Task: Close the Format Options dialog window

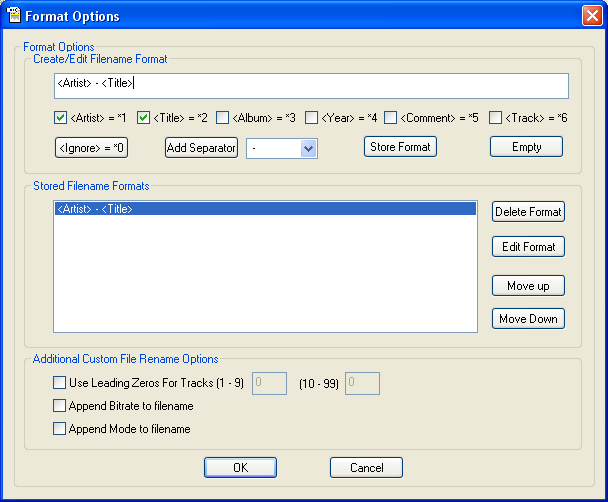Action: pyautogui.click(x=592, y=16)
